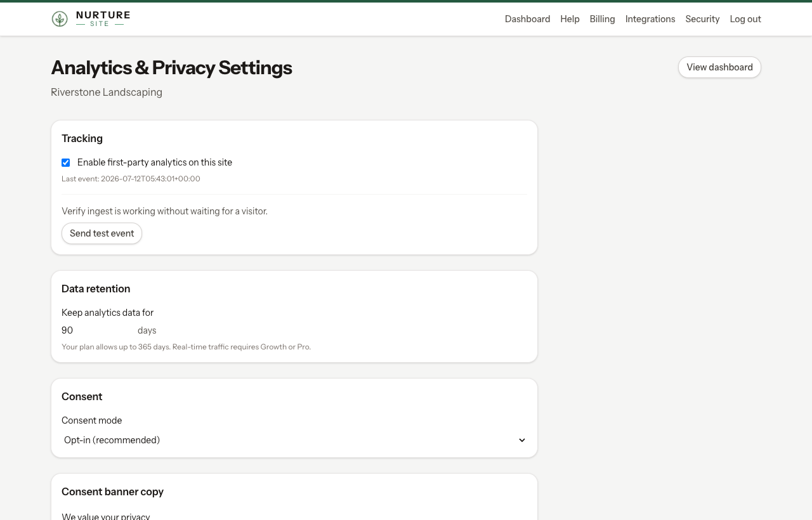Screen dimensions: 812x520
Task: Click the Data retention section heading
Action: click(x=96, y=289)
